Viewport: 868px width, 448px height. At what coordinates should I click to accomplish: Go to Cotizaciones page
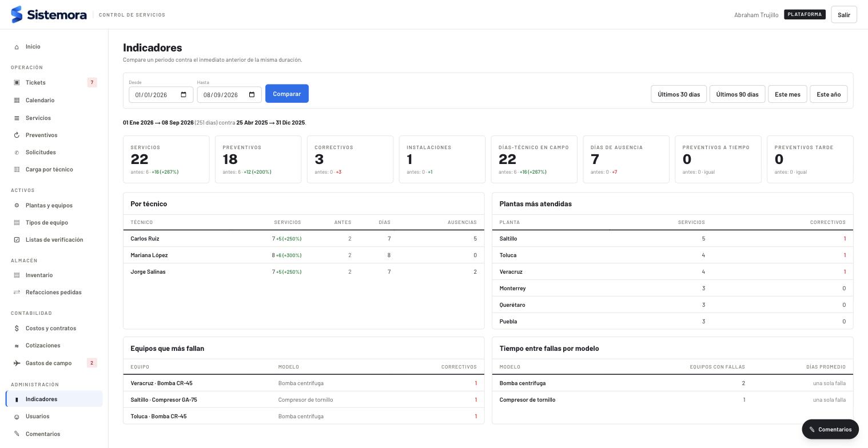click(54, 346)
